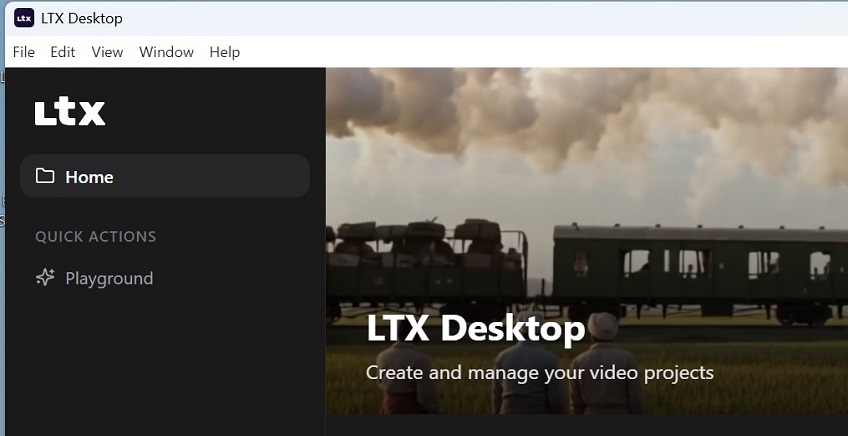Click the smoke clouds in banner image
Viewport: 848px width, 436px height.
coord(560,120)
